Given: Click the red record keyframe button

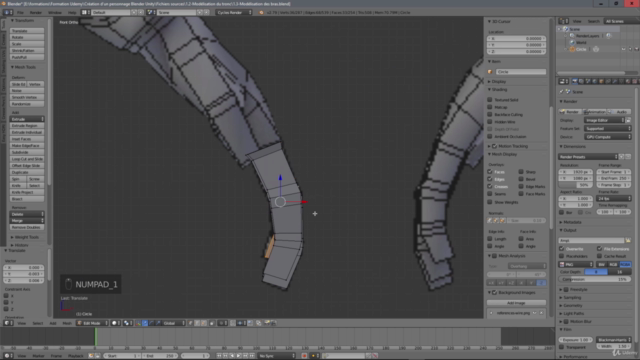Looking at the screenshot, I should tap(304, 356).
